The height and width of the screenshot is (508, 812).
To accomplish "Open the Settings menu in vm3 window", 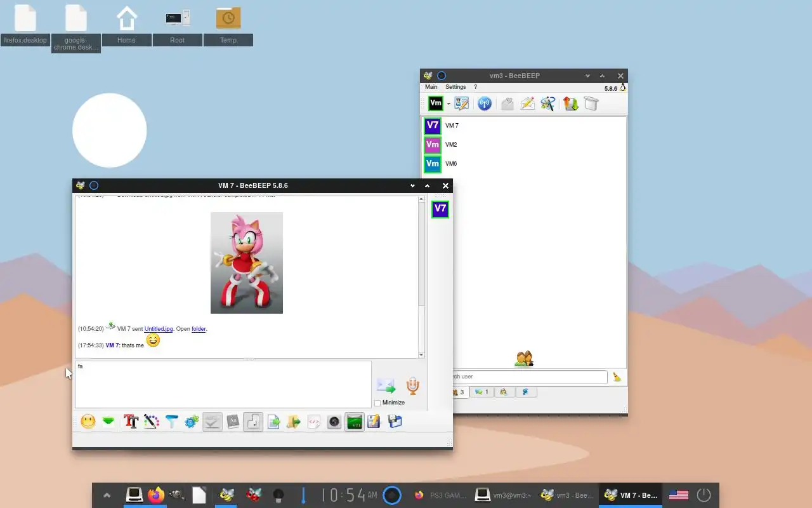I will 455,87.
